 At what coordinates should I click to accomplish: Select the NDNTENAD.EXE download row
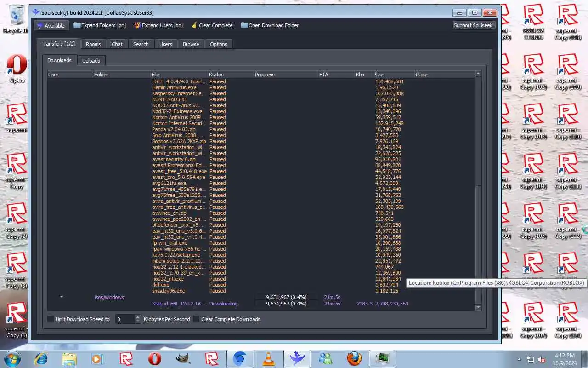coord(261,99)
